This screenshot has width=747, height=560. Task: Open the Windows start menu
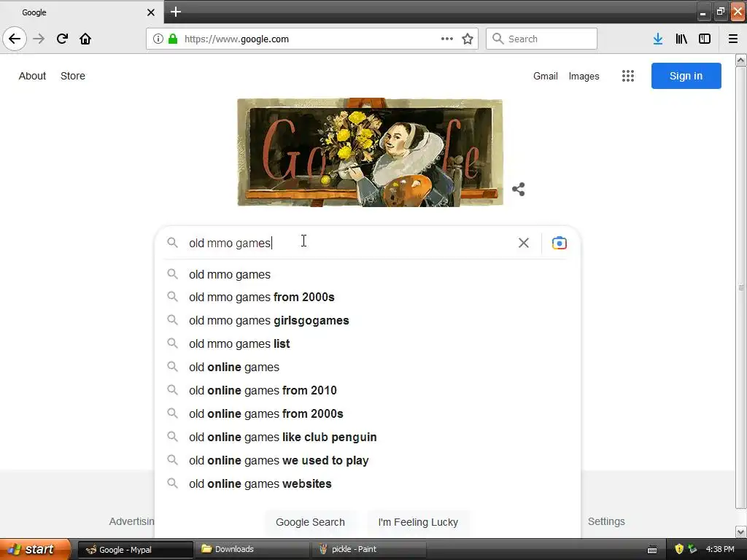pyautogui.click(x=34, y=549)
